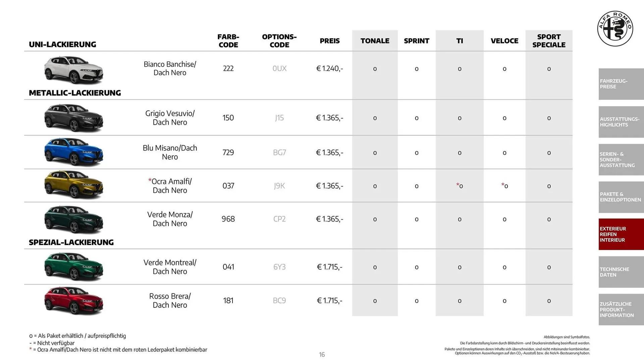This screenshot has height=362, width=644.
Task: Open the Fahrzeugpreise section tab
Action: click(621, 84)
